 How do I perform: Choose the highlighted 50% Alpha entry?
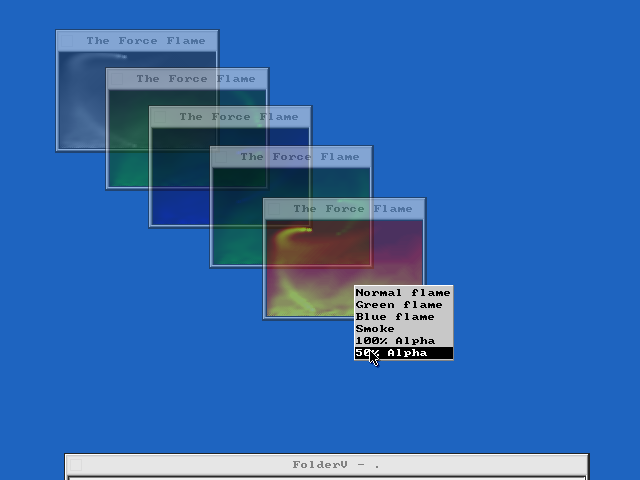point(404,353)
